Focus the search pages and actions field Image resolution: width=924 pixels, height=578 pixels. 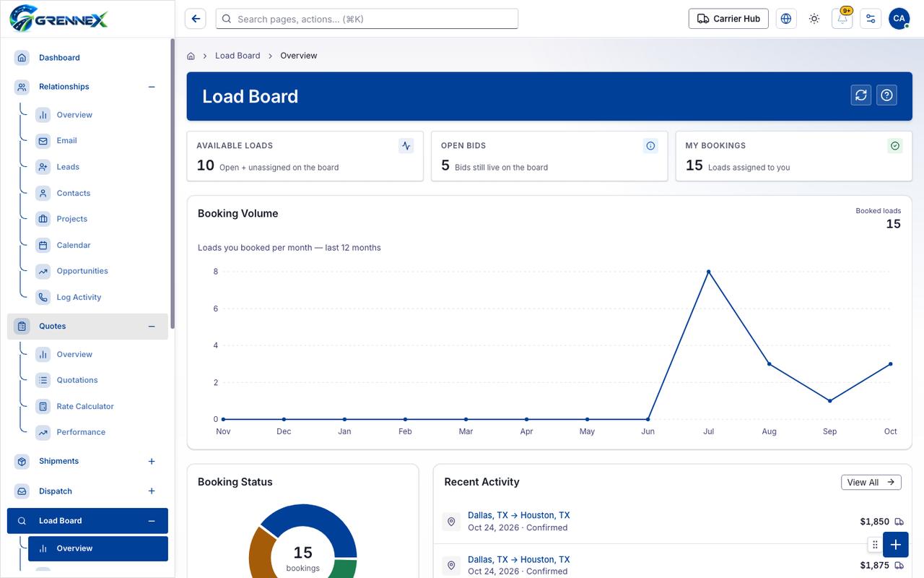[x=367, y=19]
